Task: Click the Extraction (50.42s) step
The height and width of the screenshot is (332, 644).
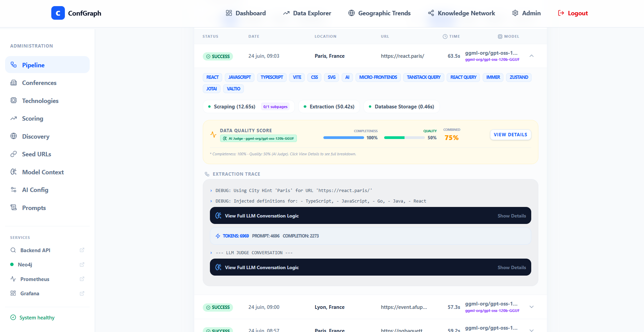Action: [x=329, y=107]
